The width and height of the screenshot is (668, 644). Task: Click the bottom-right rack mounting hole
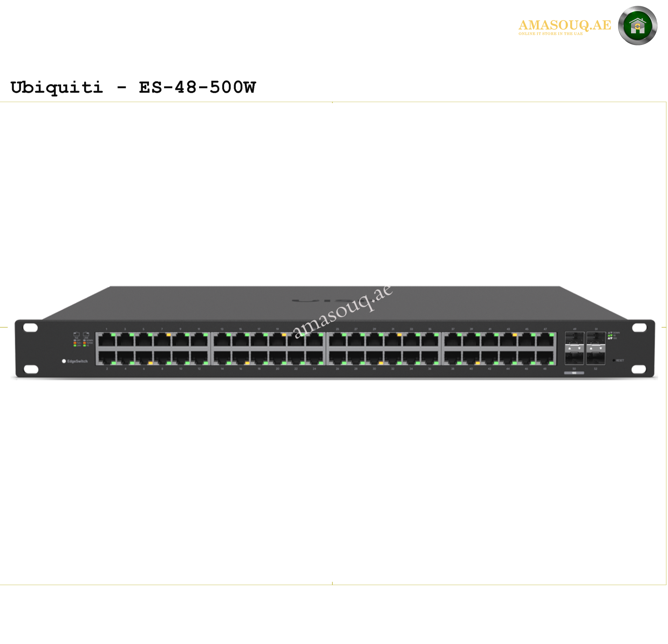(x=639, y=369)
